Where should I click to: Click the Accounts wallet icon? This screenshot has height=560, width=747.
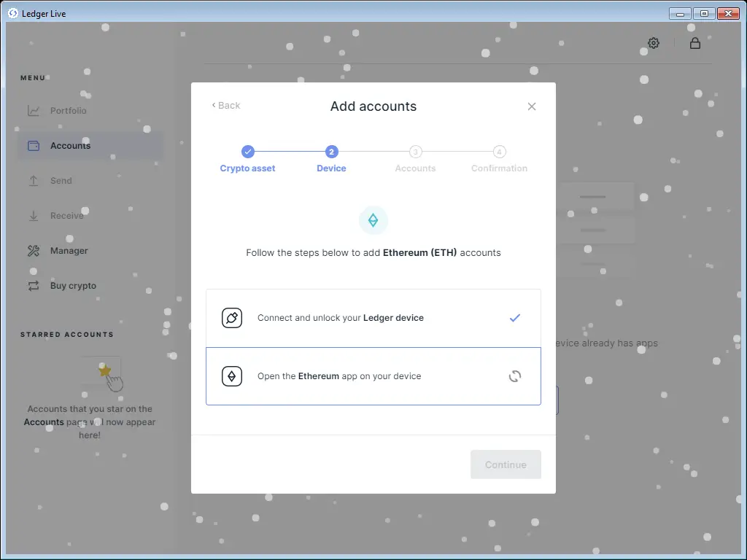click(34, 146)
